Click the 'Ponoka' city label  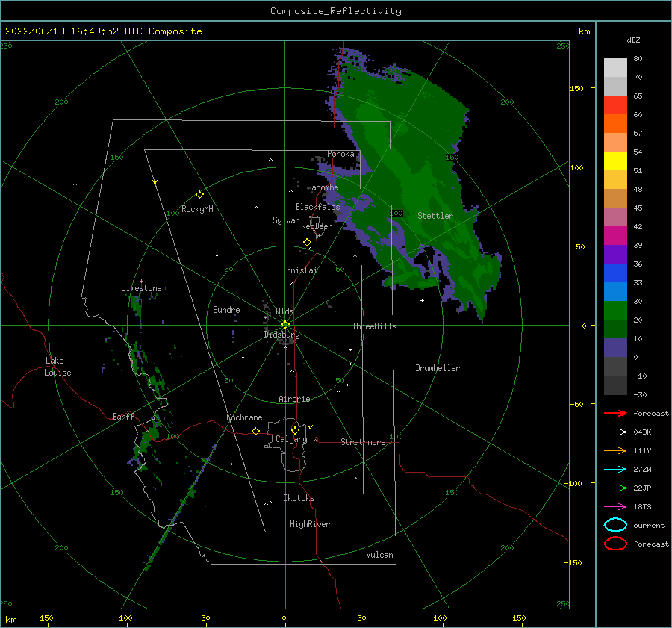340,154
